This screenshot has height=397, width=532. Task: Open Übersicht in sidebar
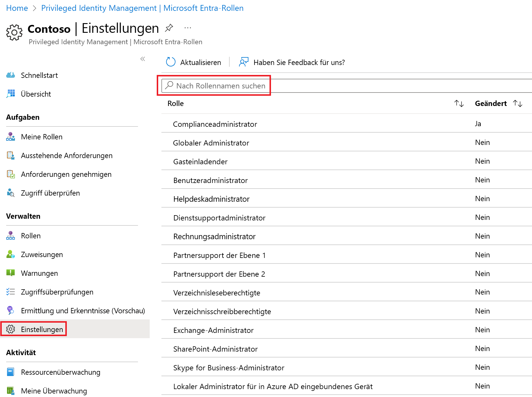pyautogui.click(x=36, y=94)
